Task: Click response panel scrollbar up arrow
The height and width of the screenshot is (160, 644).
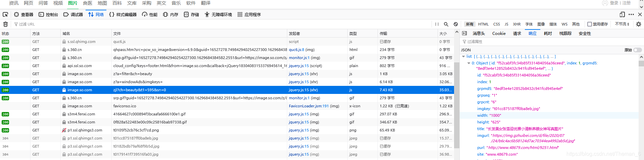Action: click(641, 57)
